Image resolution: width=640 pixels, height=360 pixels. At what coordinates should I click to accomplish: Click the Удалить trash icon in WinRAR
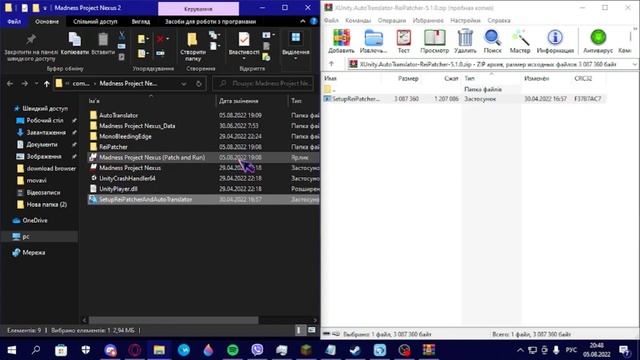click(465, 41)
